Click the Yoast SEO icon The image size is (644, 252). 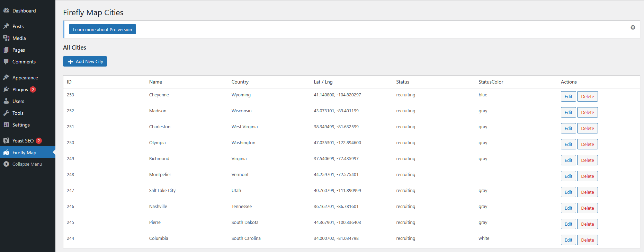pyautogui.click(x=6, y=141)
